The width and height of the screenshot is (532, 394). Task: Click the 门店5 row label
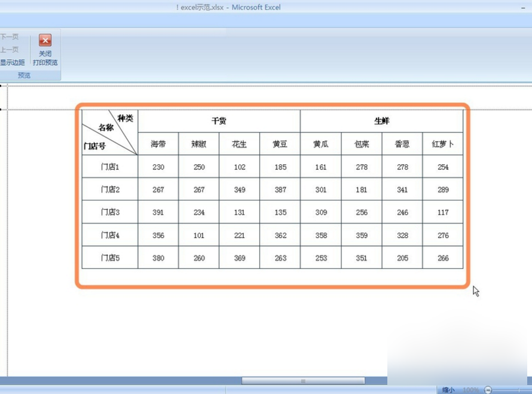click(x=110, y=258)
